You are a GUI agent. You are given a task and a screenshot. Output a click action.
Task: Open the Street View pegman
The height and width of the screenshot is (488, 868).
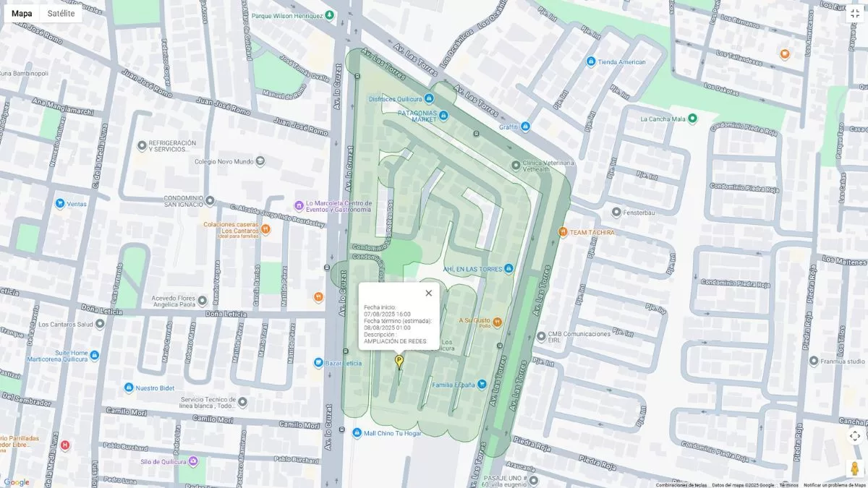point(854,468)
